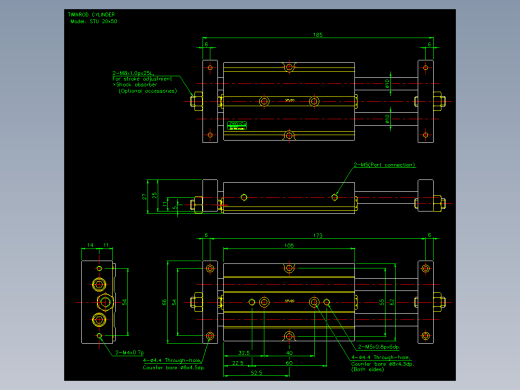Viewport: 520px width, 390px height.
Task: Select the "(Both sides)" note text
Action: [x=367, y=370]
